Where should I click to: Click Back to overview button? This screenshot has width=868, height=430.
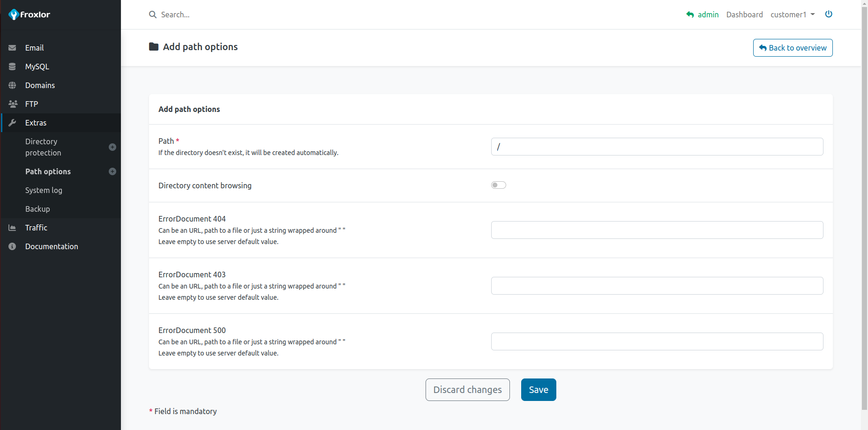pyautogui.click(x=792, y=48)
